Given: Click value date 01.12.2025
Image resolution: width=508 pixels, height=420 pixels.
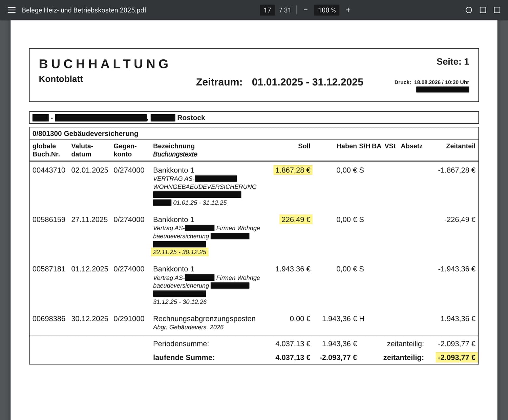Looking at the screenshot, I should click(x=90, y=269).
